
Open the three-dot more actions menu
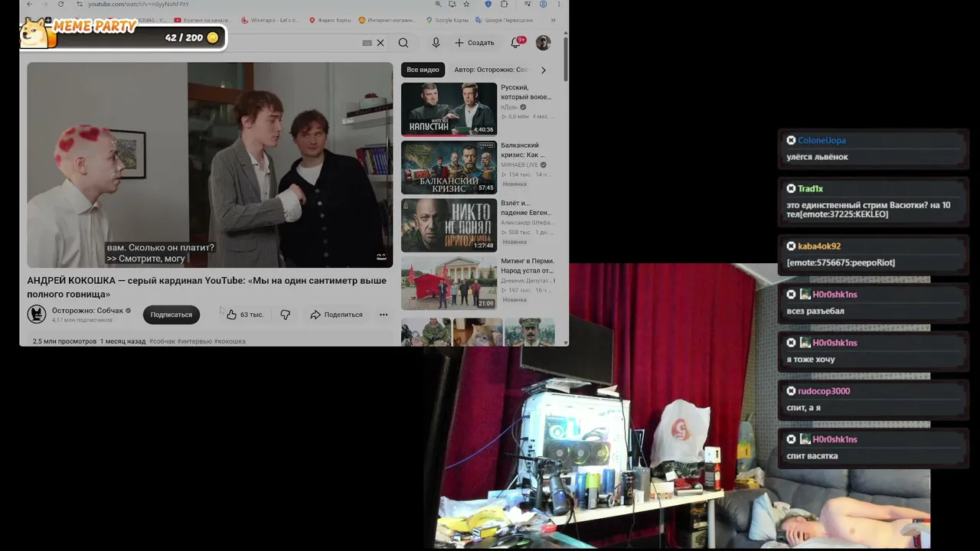tap(384, 315)
